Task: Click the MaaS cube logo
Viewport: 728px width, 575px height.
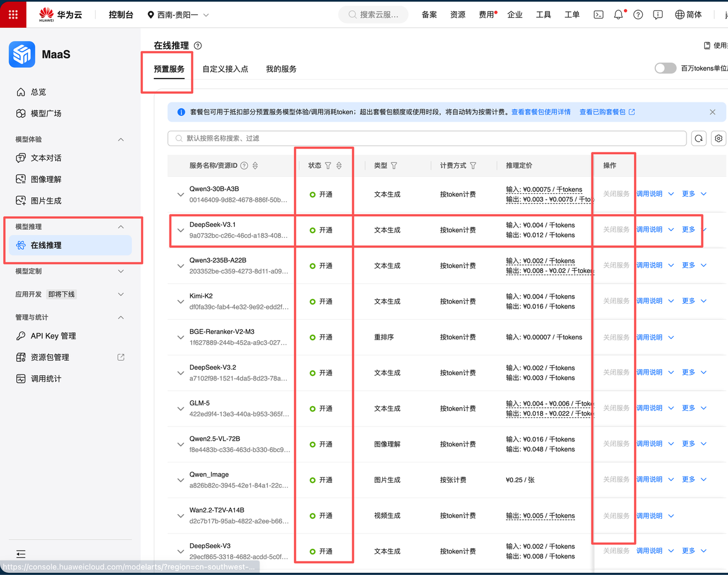Action: pos(22,55)
